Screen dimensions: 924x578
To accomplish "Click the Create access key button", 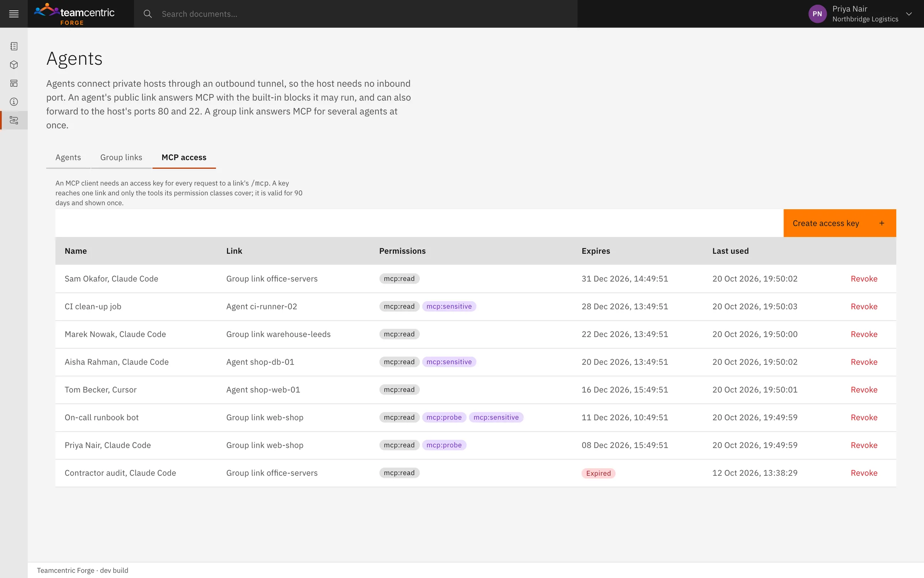I will (840, 223).
